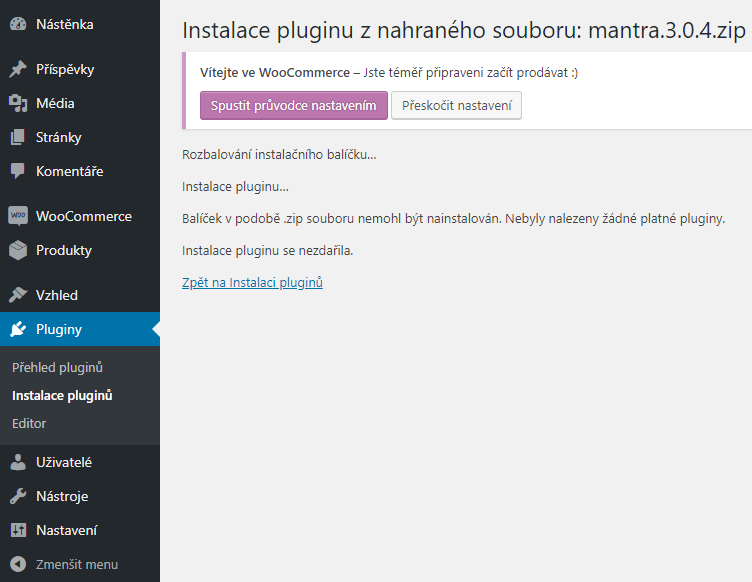The height and width of the screenshot is (582, 752).
Task: Open the Příspěvky menu item
Action: (65, 70)
